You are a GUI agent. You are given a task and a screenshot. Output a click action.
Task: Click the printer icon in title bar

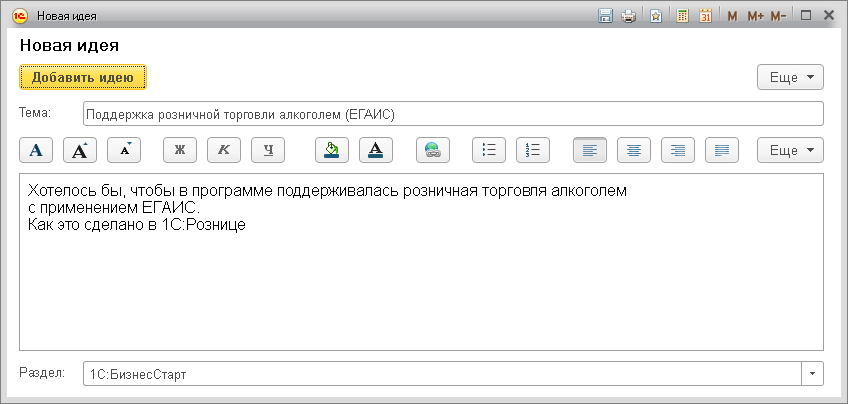point(628,16)
